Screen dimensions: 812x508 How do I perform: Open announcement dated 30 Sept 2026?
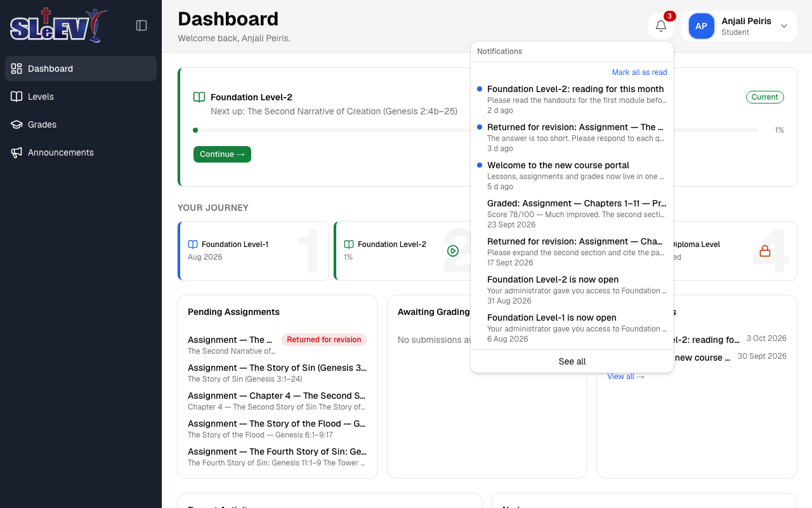[x=697, y=358]
